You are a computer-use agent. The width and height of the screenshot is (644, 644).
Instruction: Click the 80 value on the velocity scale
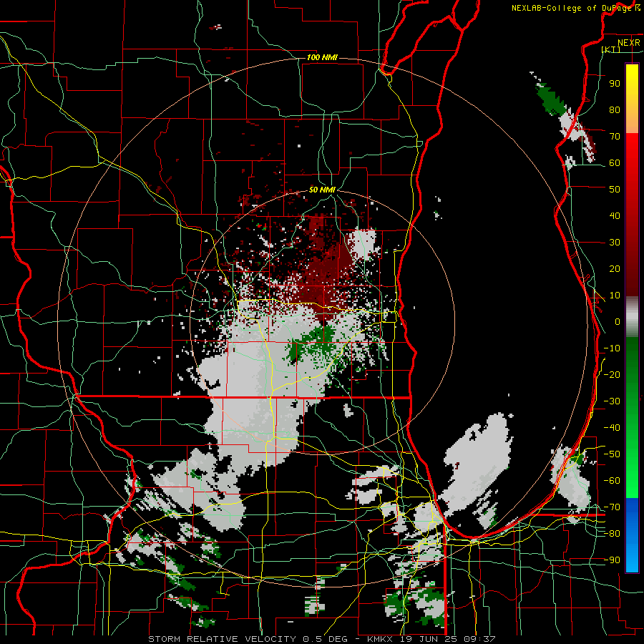615,109
